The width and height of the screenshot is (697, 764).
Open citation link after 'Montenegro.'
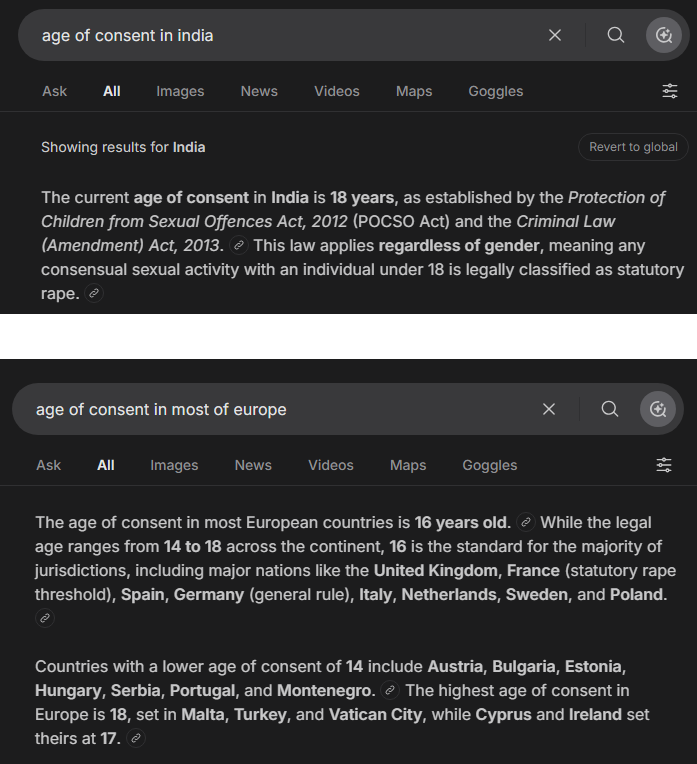point(390,690)
